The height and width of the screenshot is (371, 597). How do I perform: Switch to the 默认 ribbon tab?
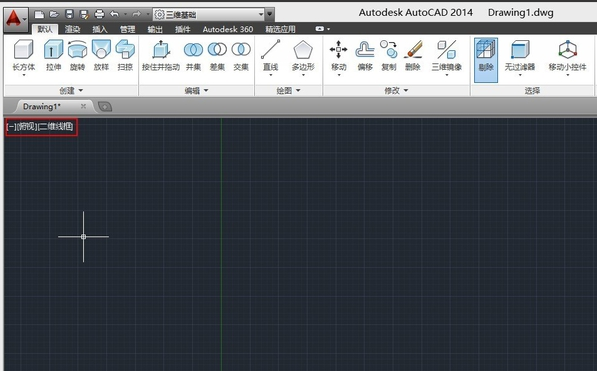pyautogui.click(x=45, y=29)
